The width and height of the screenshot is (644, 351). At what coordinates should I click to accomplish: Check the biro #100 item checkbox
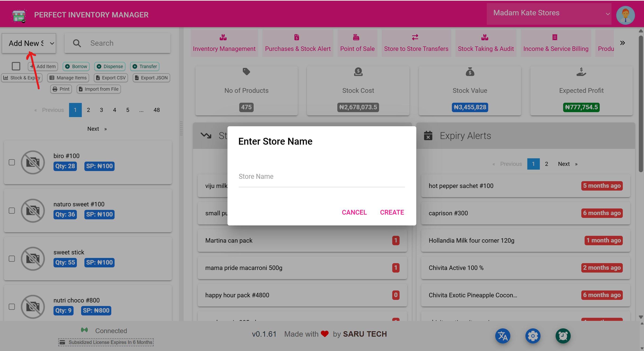(x=12, y=162)
